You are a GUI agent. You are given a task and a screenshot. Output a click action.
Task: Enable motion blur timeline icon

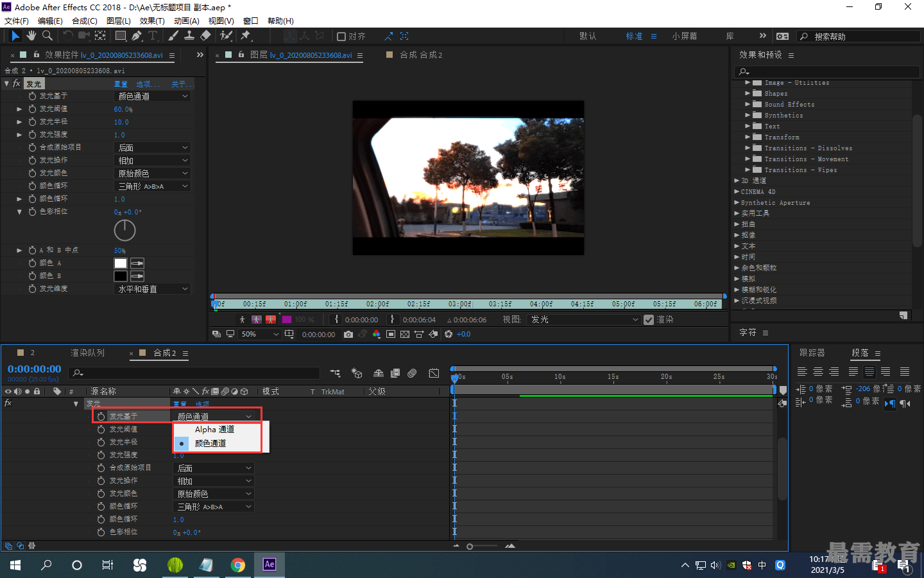click(412, 373)
